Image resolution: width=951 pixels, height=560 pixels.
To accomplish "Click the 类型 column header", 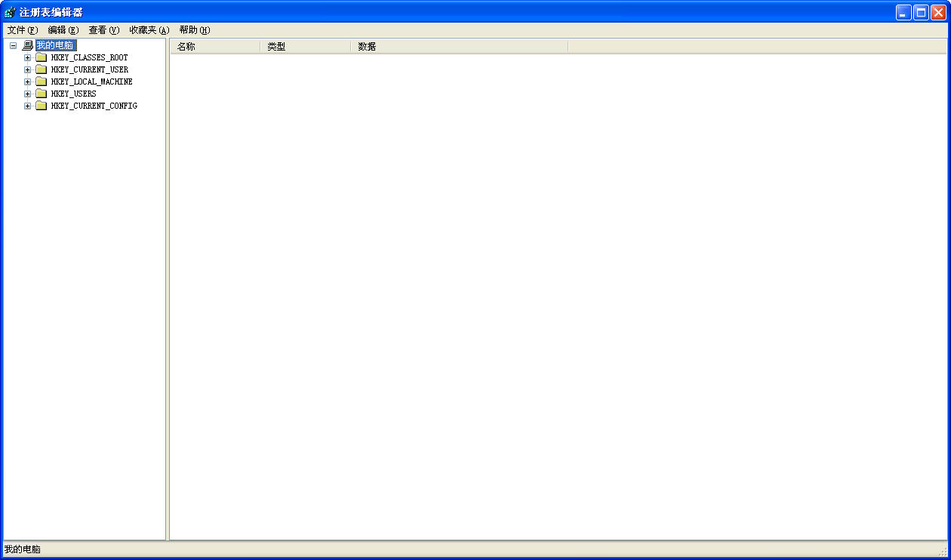I will click(x=306, y=47).
